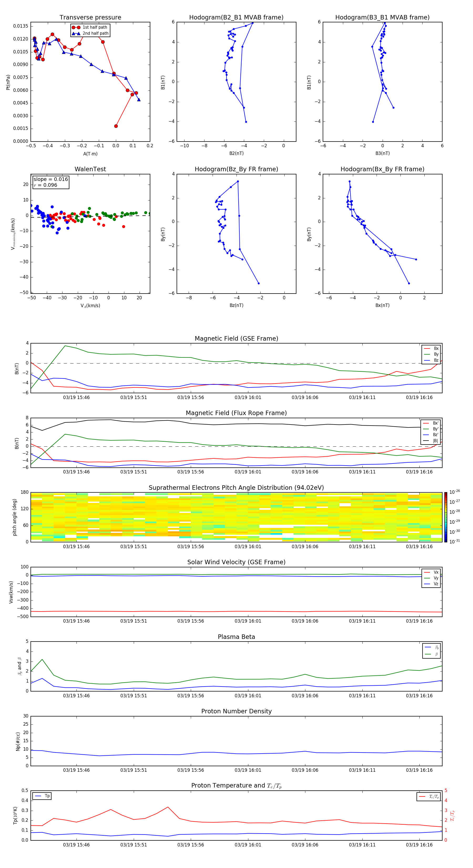Click the 'Hodogram(B2_B1 MVAB frame)' title
This screenshot has width=473, height=868.
pyautogui.click(x=236, y=18)
